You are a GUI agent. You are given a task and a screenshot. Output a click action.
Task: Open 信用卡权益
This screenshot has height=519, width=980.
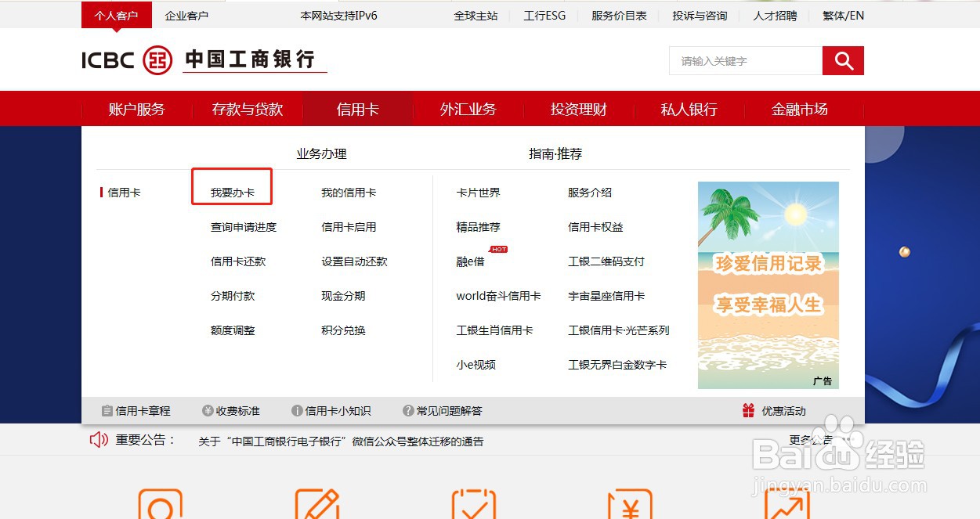[x=595, y=227]
